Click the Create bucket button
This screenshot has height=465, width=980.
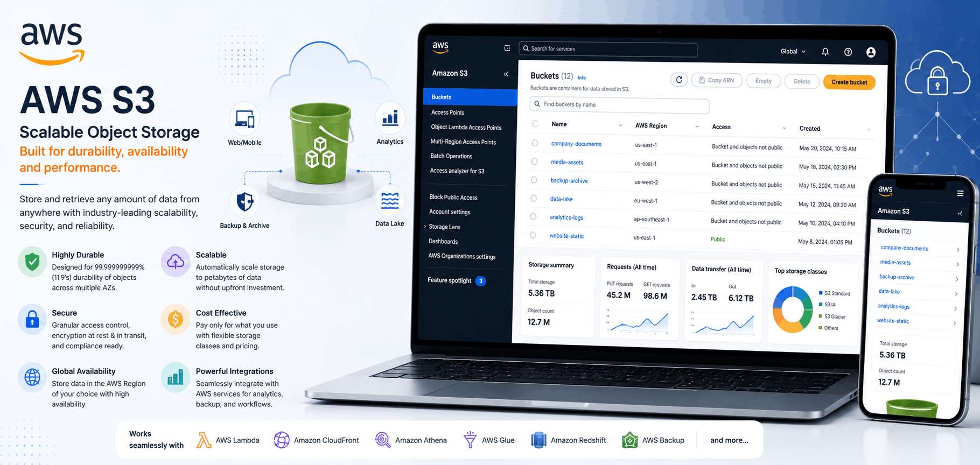(x=849, y=82)
